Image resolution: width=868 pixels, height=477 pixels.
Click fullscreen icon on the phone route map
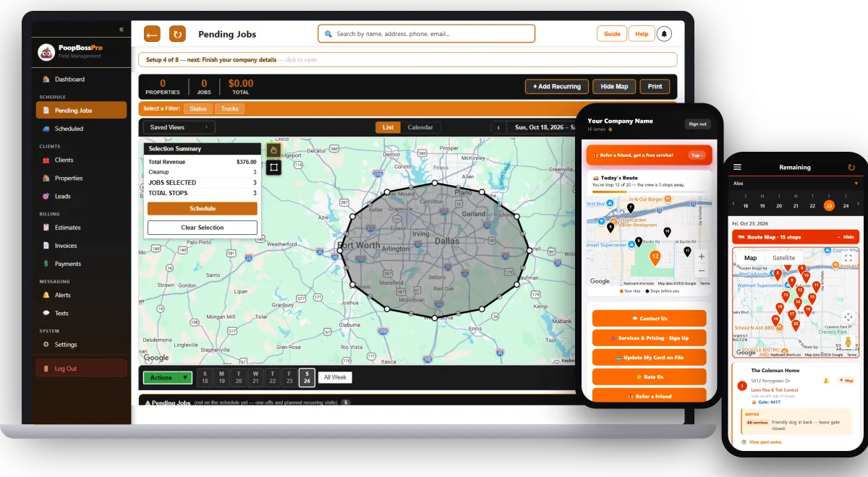pyautogui.click(x=848, y=258)
